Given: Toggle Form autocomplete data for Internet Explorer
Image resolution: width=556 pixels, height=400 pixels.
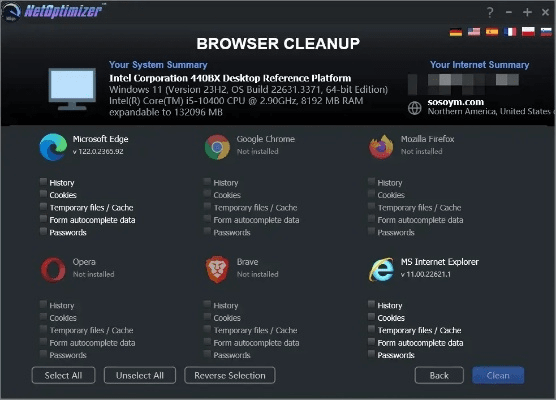Looking at the screenshot, I should (371, 342).
